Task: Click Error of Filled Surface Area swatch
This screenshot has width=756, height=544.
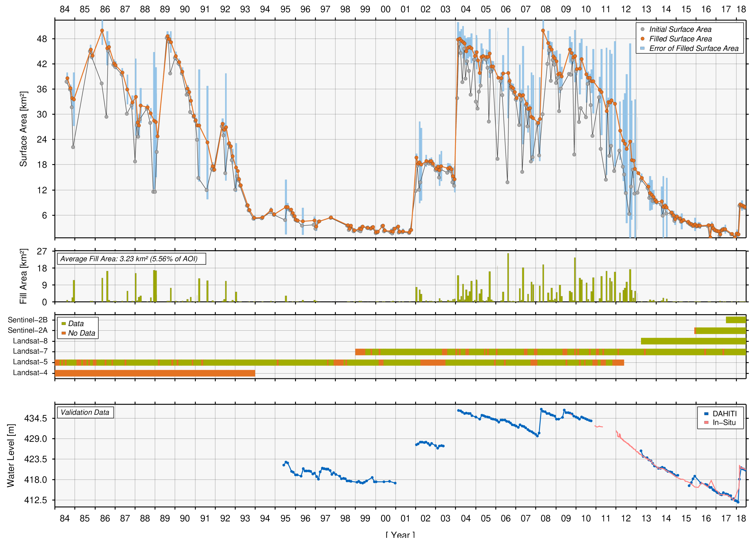Action: (x=642, y=48)
